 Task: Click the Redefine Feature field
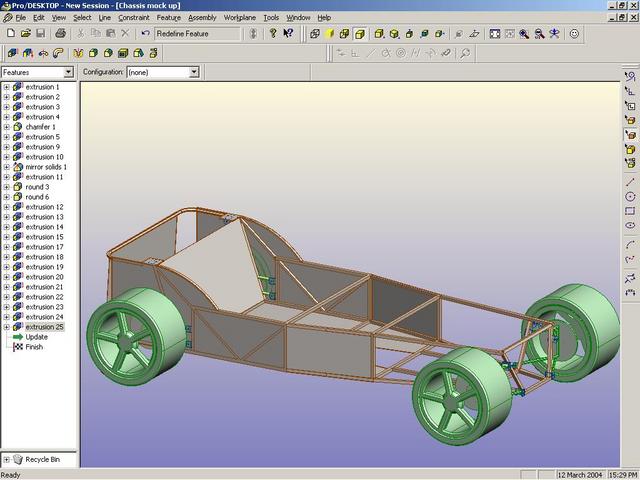(198, 34)
